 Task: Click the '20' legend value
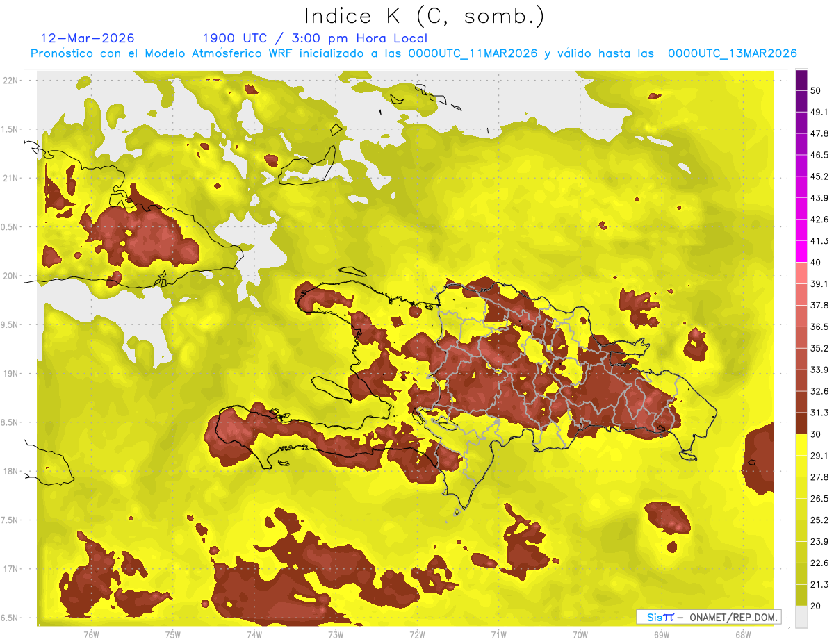(816, 606)
